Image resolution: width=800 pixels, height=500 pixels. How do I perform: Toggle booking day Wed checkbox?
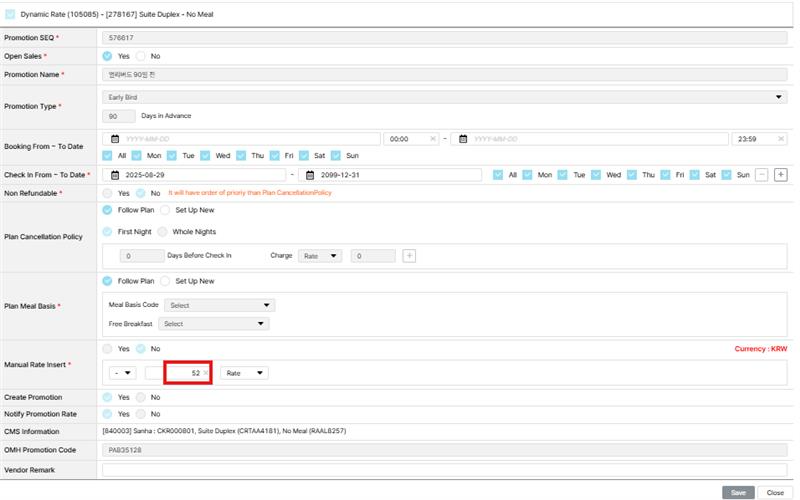(x=205, y=156)
